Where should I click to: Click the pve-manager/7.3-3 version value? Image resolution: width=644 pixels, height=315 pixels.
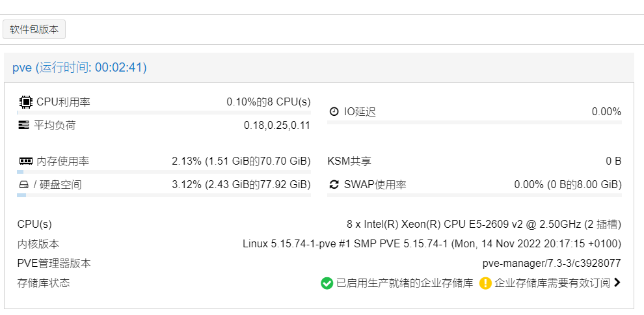tap(552, 263)
